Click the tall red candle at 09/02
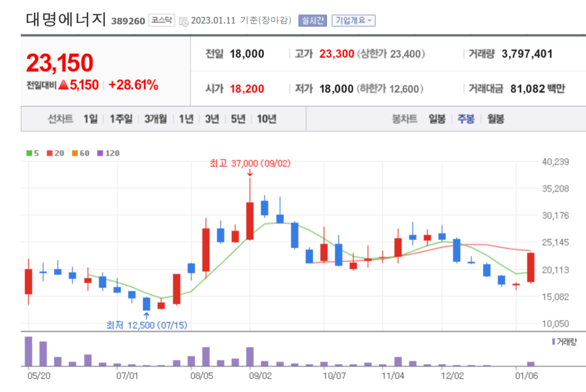The height and width of the screenshot is (392, 586). tap(250, 221)
